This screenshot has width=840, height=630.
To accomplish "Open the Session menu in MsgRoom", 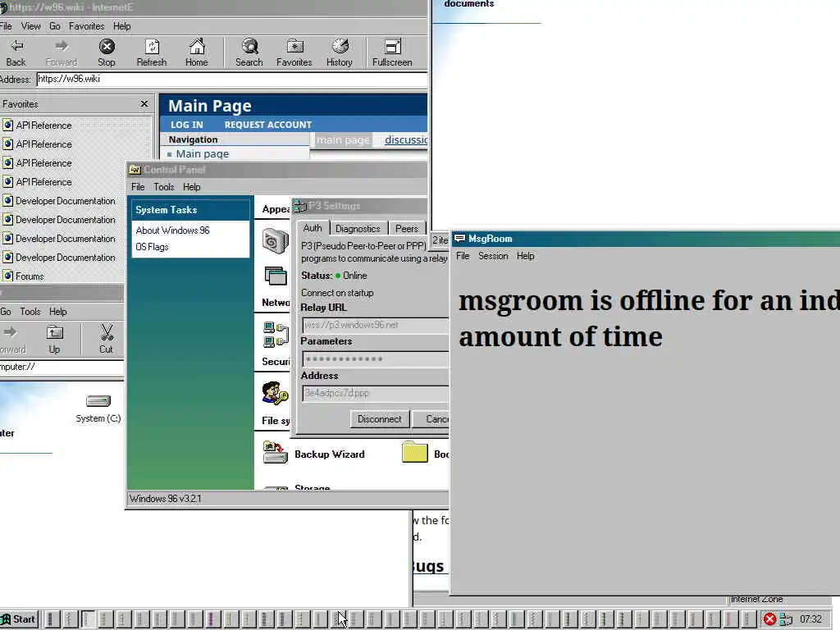I will click(493, 256).
